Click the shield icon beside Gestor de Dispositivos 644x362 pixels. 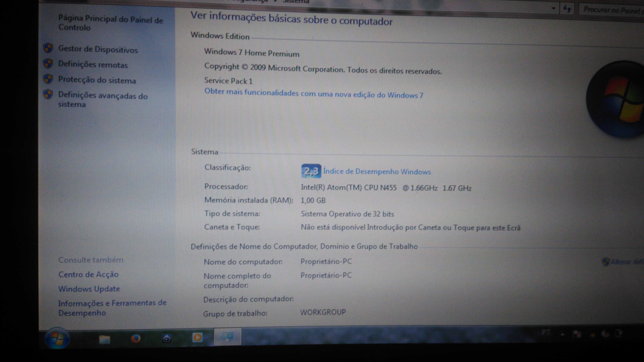48,48
